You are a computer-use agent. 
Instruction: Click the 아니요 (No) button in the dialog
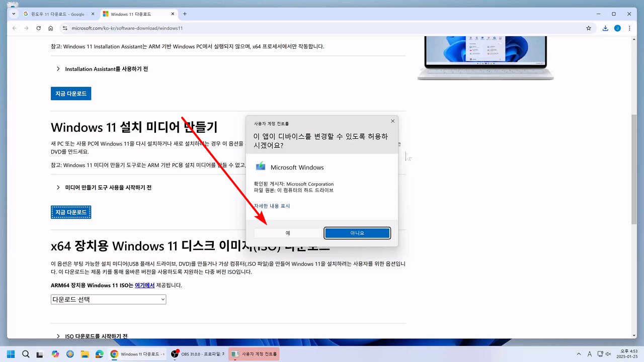(357, 233)
